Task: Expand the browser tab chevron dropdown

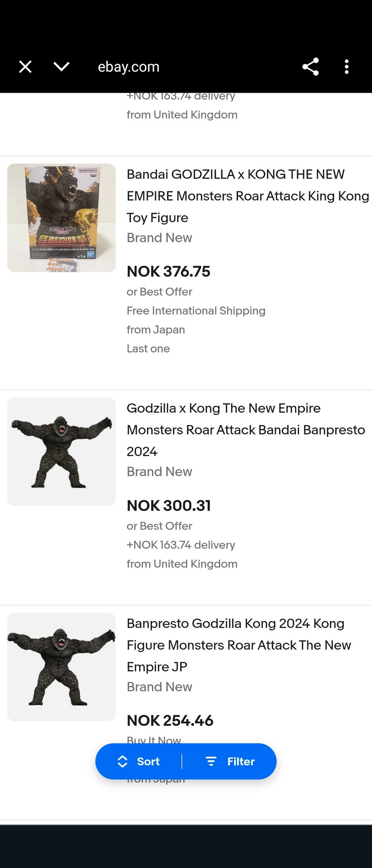Action: [62, 67]
